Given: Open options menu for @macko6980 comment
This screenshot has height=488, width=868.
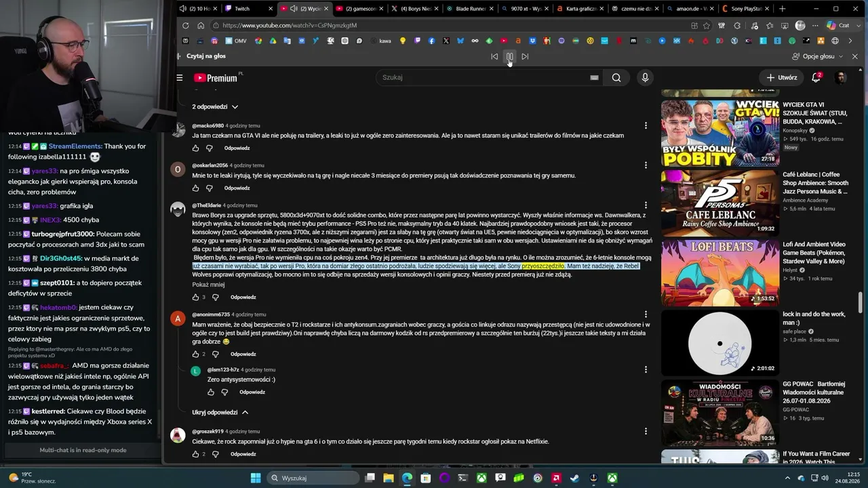Looking at the screenshot, I should pos(646,125).
